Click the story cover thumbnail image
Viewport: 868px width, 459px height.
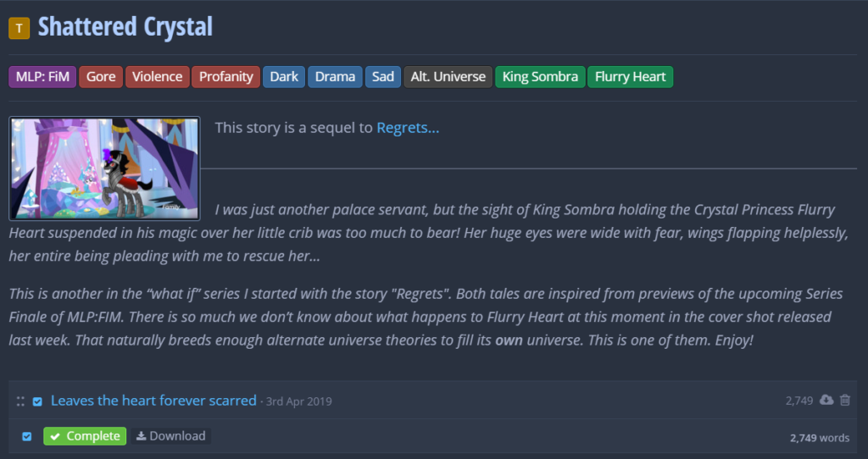point(104,169)
